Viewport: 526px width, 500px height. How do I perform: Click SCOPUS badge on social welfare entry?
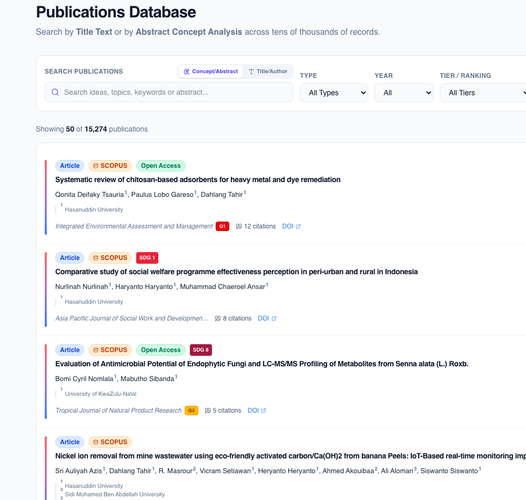point(110,258)
